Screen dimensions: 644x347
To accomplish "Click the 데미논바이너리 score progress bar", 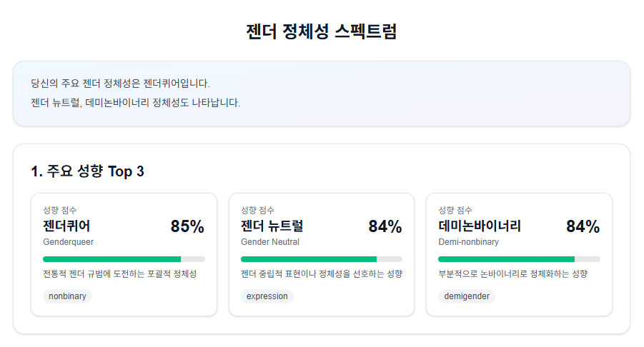I will coord(519,258).
